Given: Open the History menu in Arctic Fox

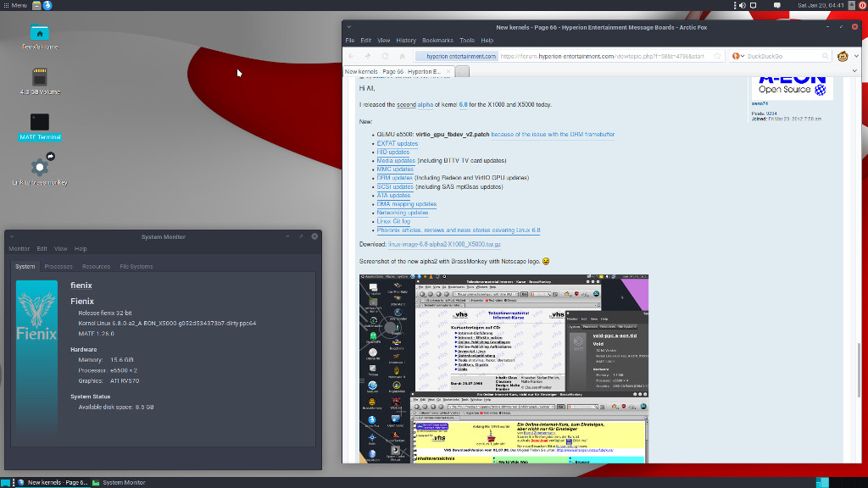Looking at the screenshot, I should point(406,41).
